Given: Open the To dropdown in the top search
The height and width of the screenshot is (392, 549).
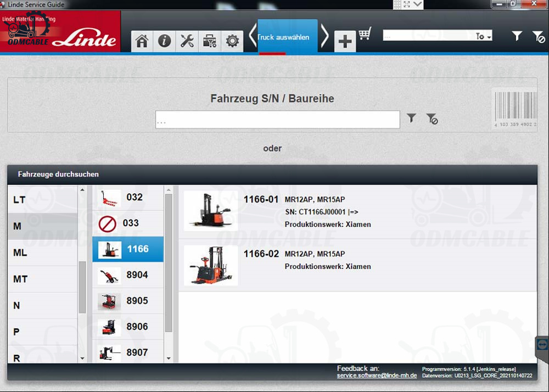Looking at the screenshot, I should [484, 36].
